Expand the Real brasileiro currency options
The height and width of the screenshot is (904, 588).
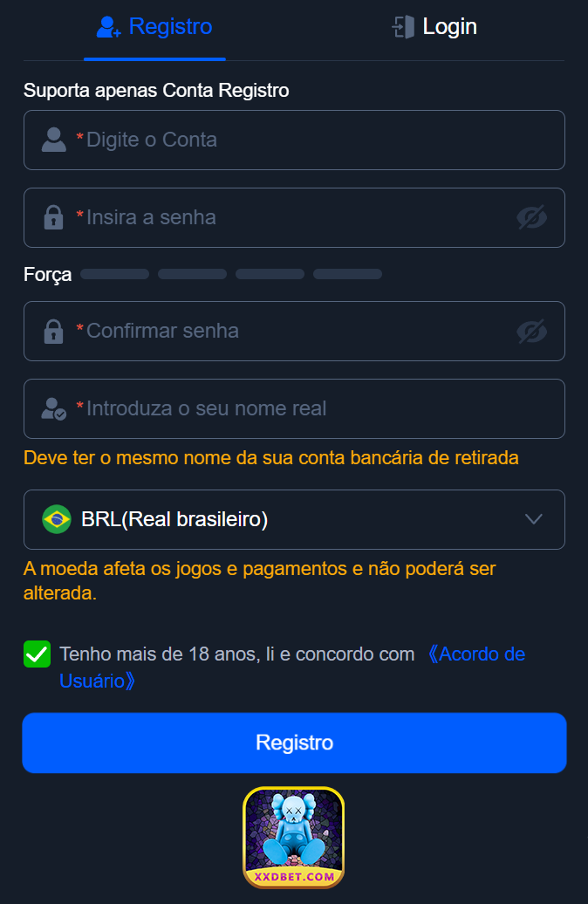click(x=294, y=518)
